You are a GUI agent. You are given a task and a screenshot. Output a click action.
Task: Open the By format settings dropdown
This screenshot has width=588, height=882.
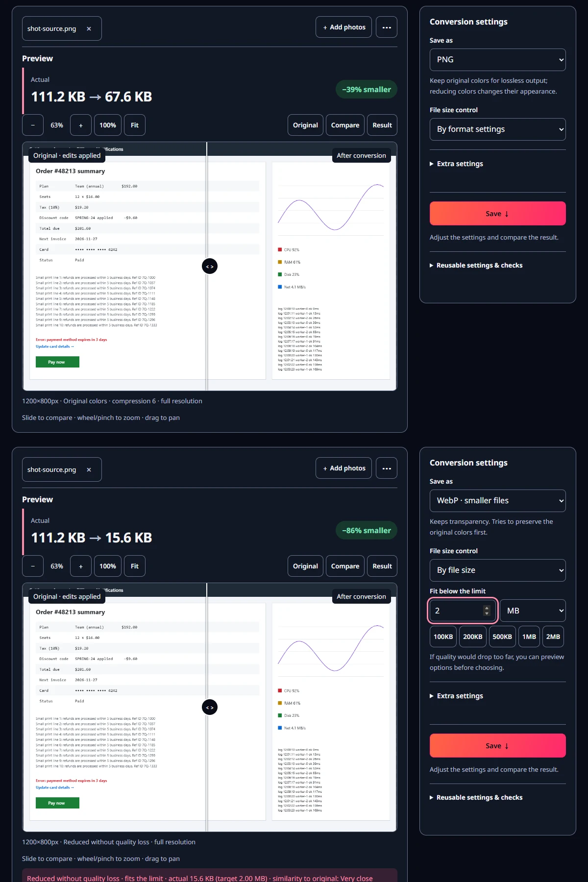(x=498, y=129)
